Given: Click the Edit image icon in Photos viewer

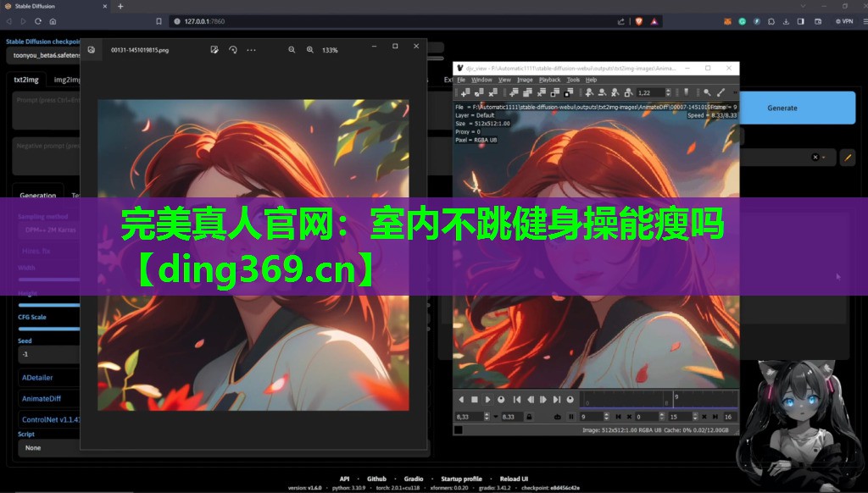Looking at the screenshot, I should [x=214, y=50].
